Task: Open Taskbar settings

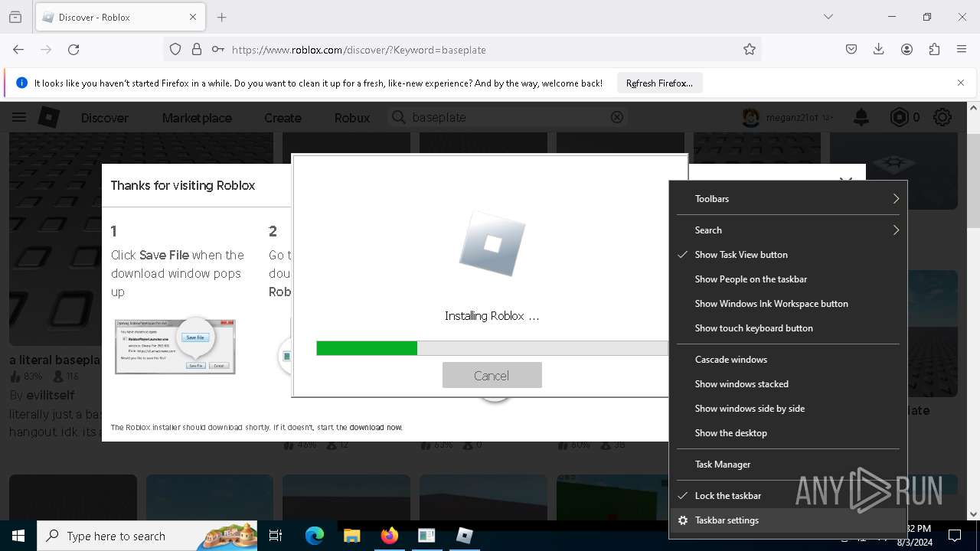Action: tap(788, 520)
